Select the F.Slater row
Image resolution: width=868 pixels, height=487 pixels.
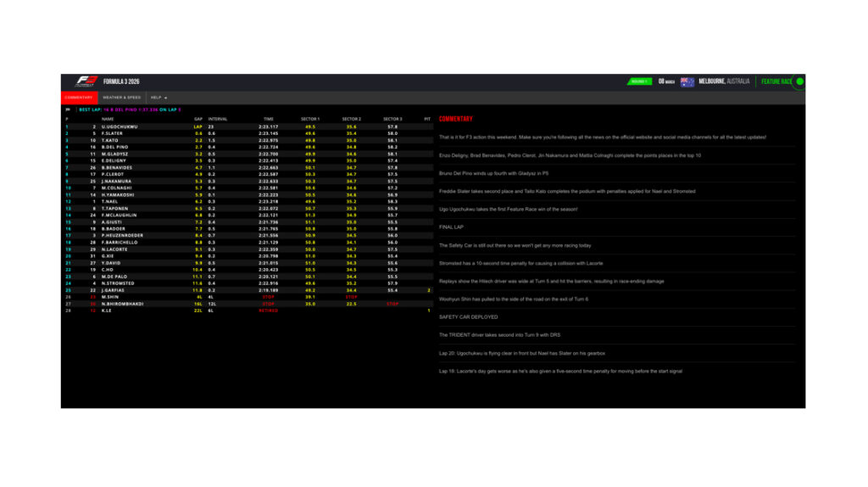pos(248,133)
